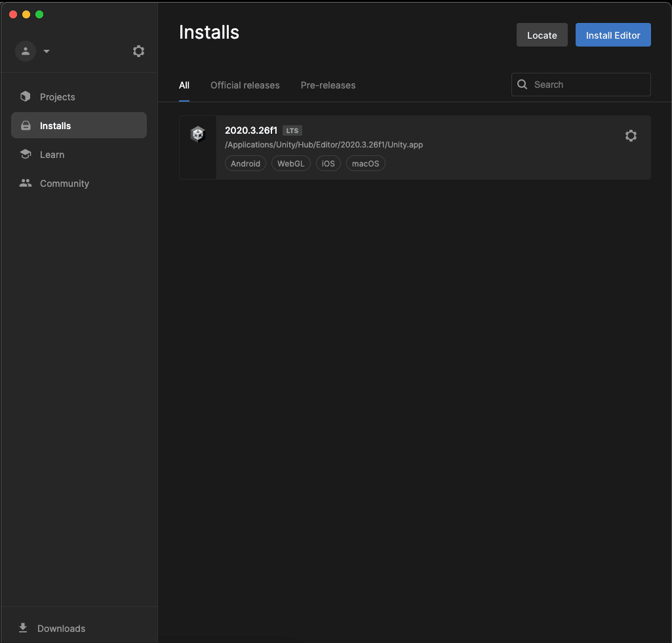672x643 pixels.
Task: Switch to the Official releases tab
Action: tap(245, 85)
